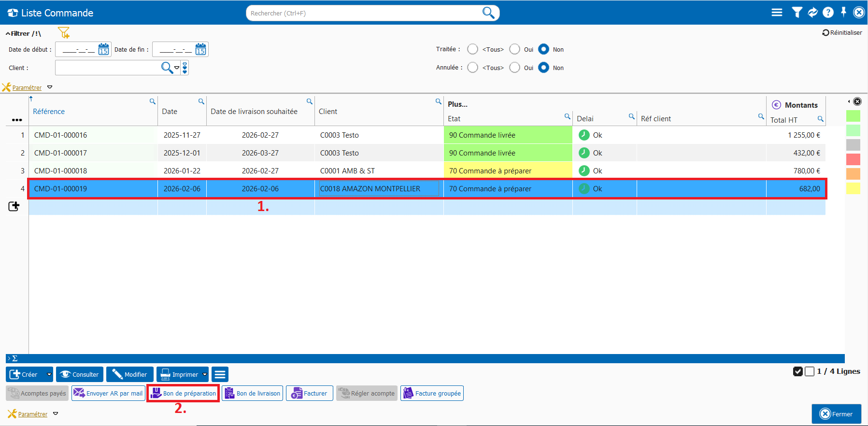This screenshot has height=426, width=868.
Task: Open the Date de fin calendar picker
Action: tap(200, 49)
